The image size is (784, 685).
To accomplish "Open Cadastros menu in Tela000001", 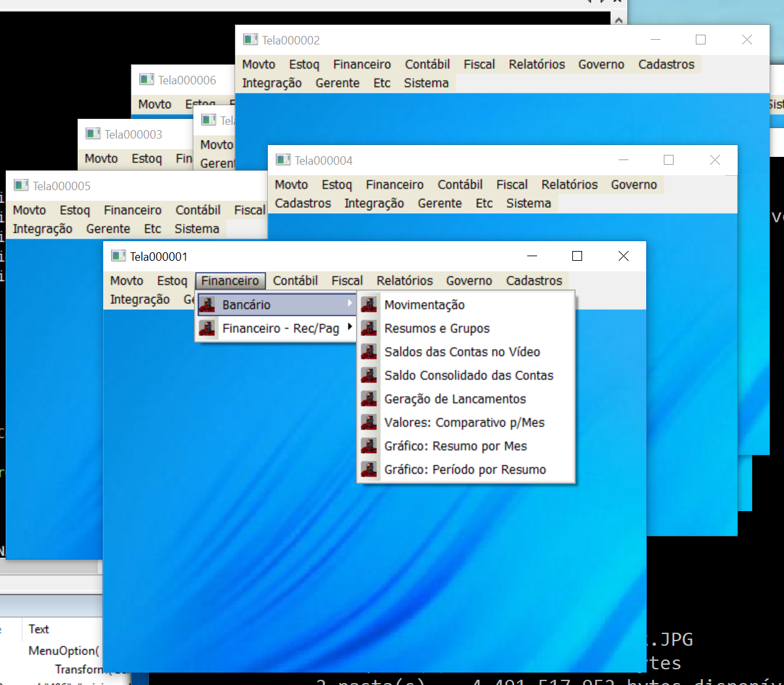I will click(x=534, y=280).
